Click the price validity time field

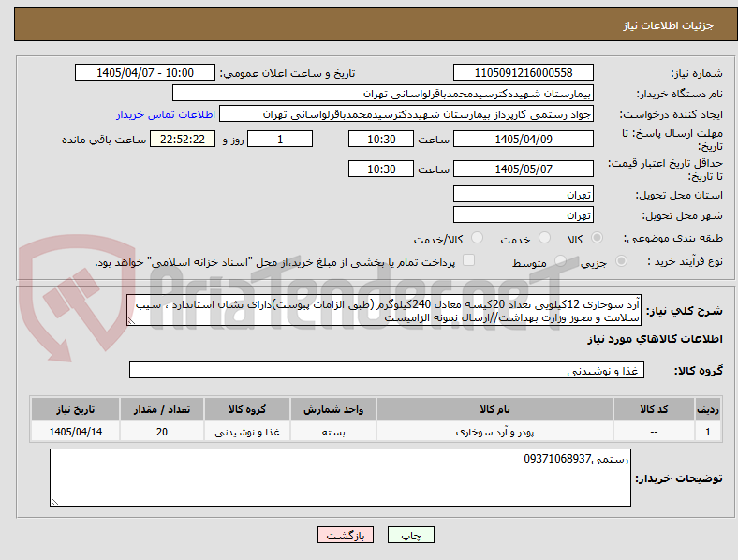coord(381,169)
